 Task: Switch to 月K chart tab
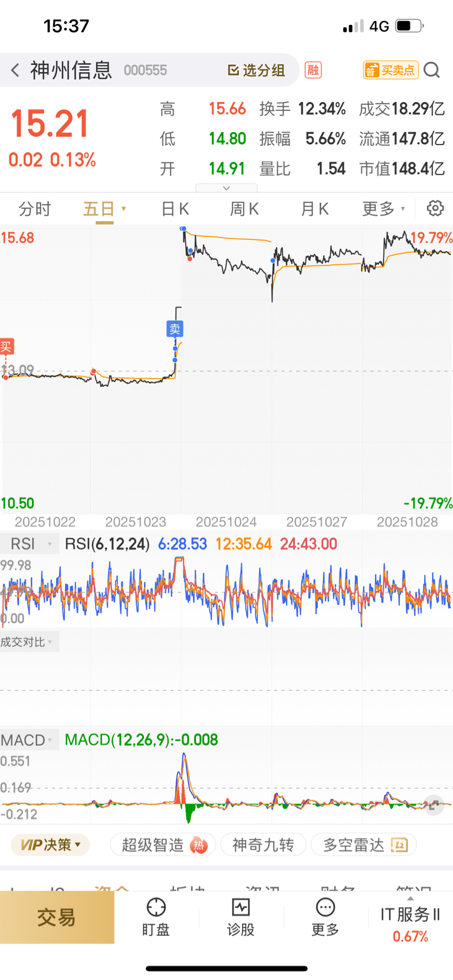pyautogui.click(x=314, y=209)
